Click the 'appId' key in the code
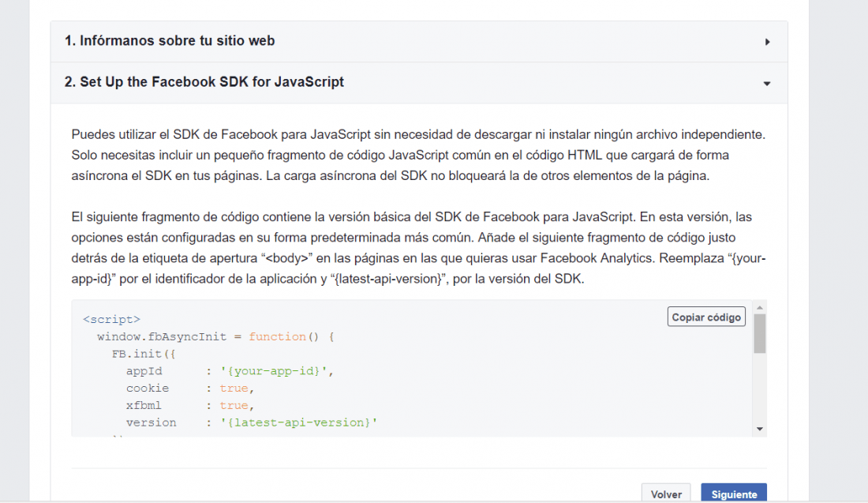The width and height of the screenshot is (868, 503). (144, 371)
